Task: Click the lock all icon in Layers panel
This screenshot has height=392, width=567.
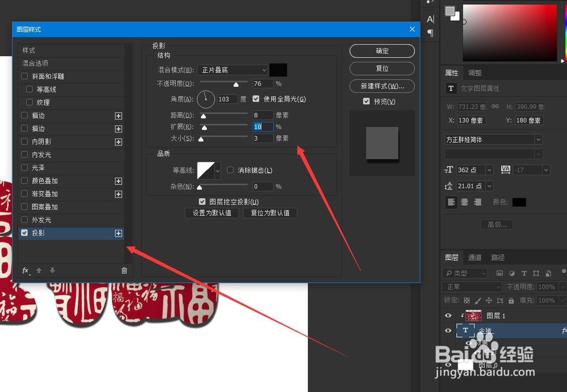Action: (510, 301)
